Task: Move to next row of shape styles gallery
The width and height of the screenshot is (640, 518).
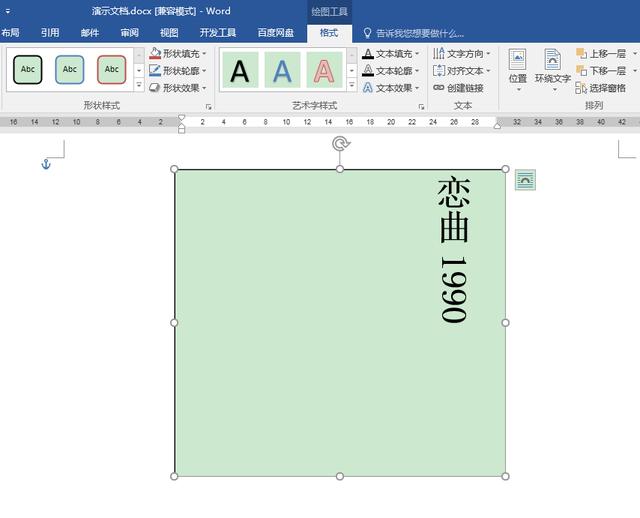Action: (x=139, y=71)
